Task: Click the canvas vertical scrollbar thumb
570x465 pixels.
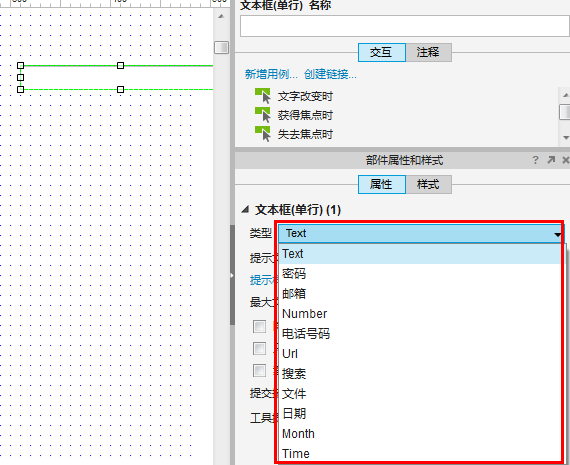Action: pos(221,47)
